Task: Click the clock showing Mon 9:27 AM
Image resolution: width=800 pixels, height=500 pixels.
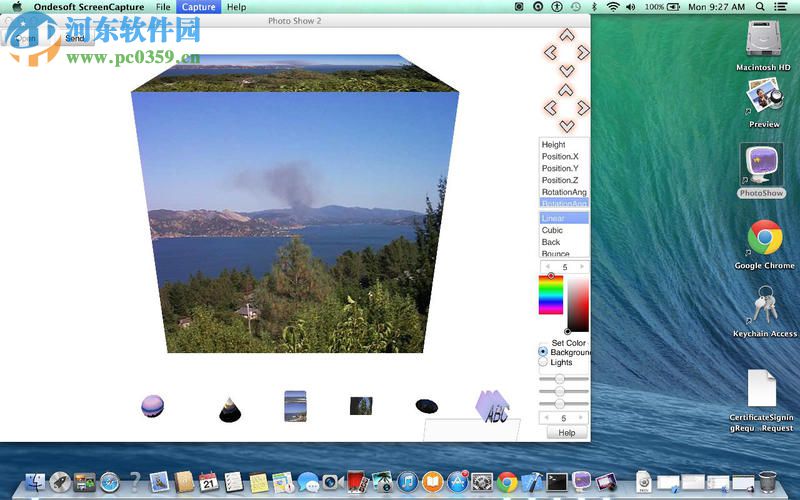Action: coord(716,7)
